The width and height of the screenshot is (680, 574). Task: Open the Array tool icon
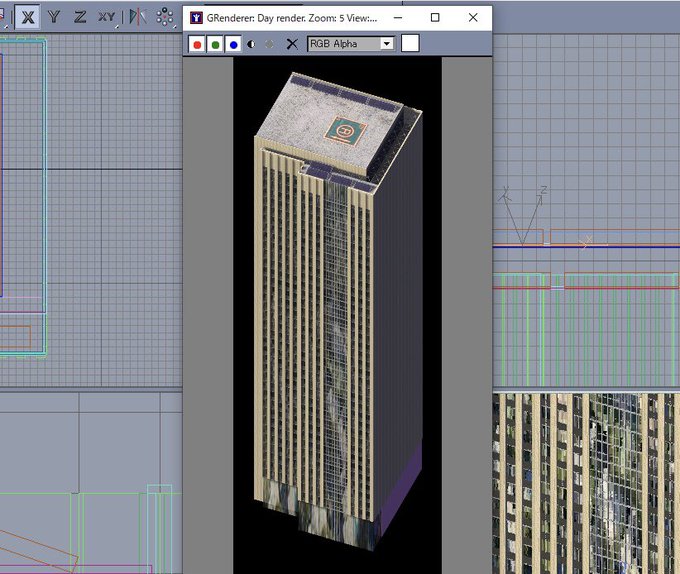click(165, 17)
